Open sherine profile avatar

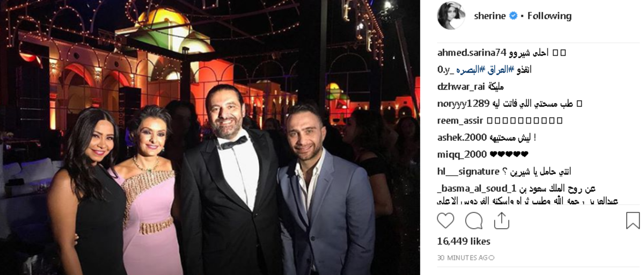point(451,16)
